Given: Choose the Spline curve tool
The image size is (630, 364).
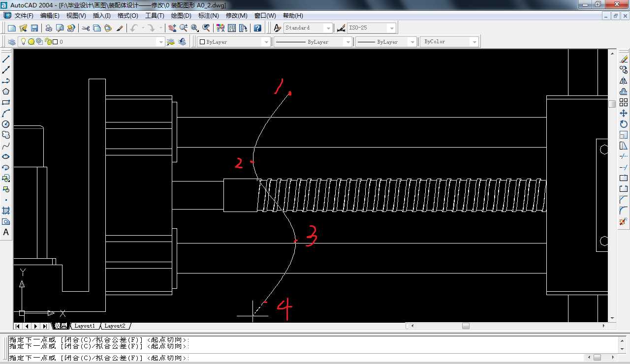Looking at the screenshot, I should pyautogui.click(x=6, y=146).
